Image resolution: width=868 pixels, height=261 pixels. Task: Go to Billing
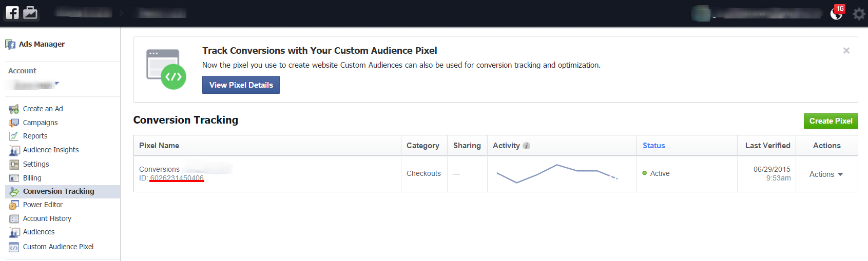click(x=32, y=178)
